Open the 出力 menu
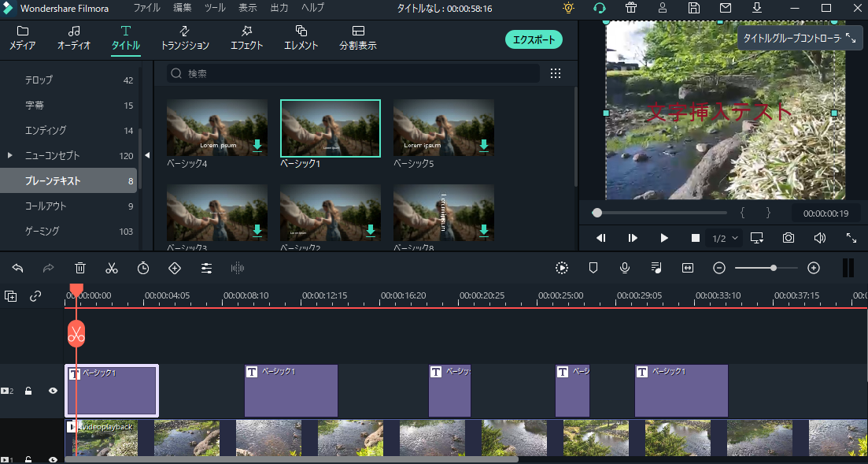This screenshot has width=868, height=464. point(279,9)
